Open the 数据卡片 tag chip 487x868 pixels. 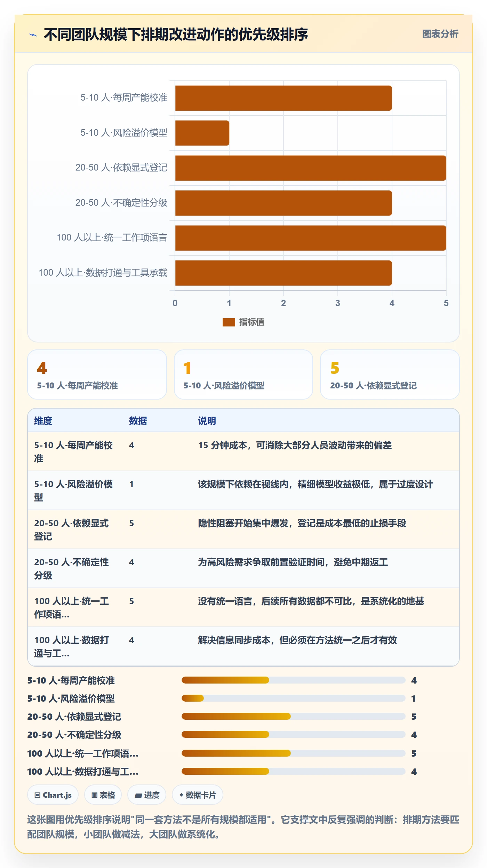point(198,795)
